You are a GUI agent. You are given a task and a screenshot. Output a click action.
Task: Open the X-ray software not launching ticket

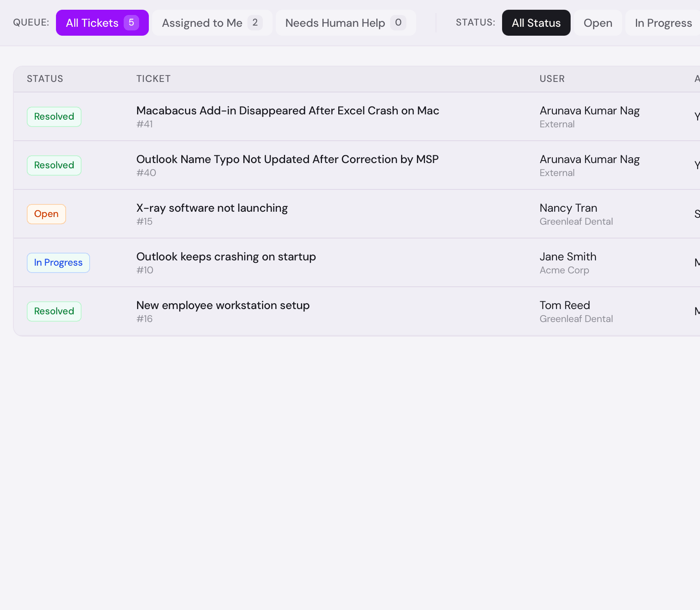[x=212, y=208]
